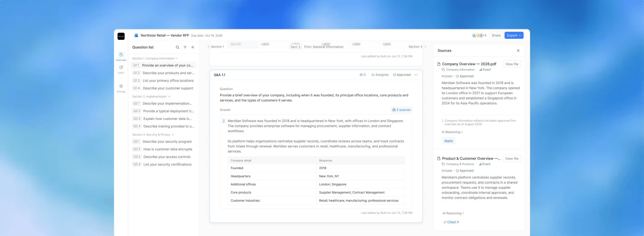Select question Q2.3 Explain how customer data

(163, 118)
